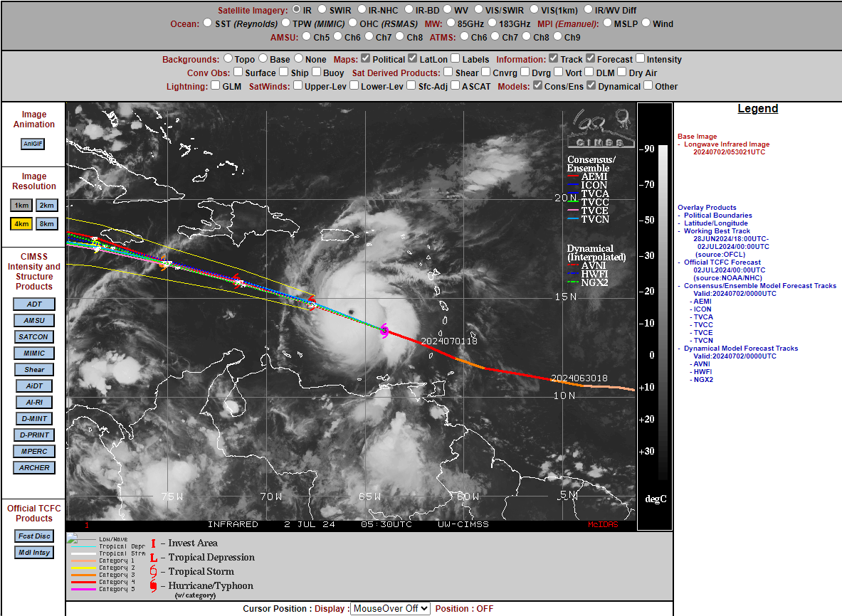Select Topo background
This screenshot has width=842, height=616.
(228, 58)
